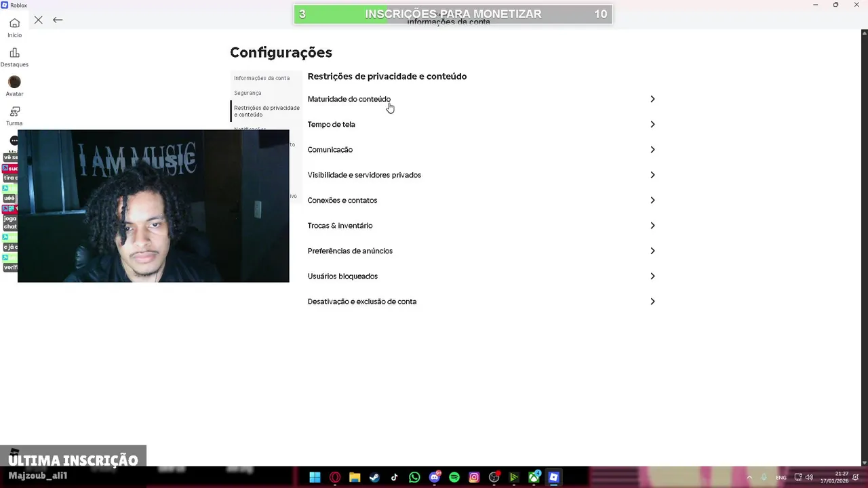Open Preferências de anúncios label
Image resolution: width=868 pixels, height=488 pixels.
pyautogui.click(x=350, y=251)
